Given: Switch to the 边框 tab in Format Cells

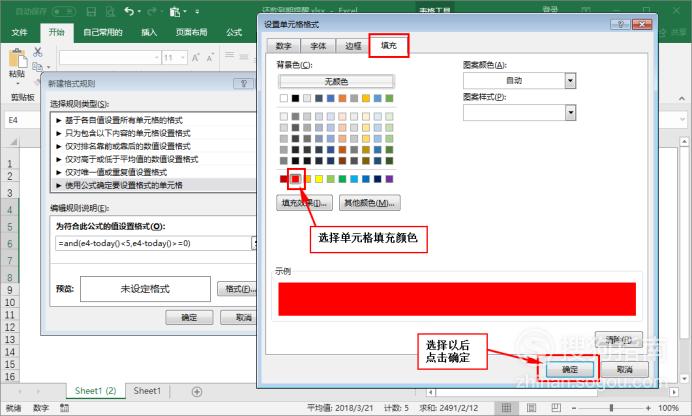Looking at the screenshot, I should pos(353,46).
